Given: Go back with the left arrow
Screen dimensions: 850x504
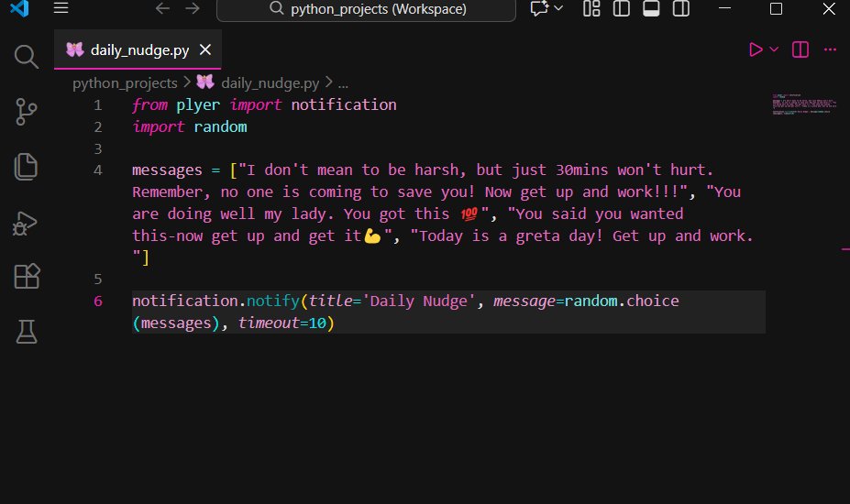Looking at the screenshot, I should (162, 8).
